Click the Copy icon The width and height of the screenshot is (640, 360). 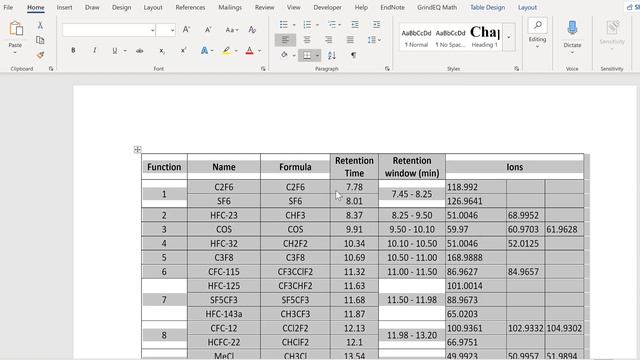[x=40, y=40]
